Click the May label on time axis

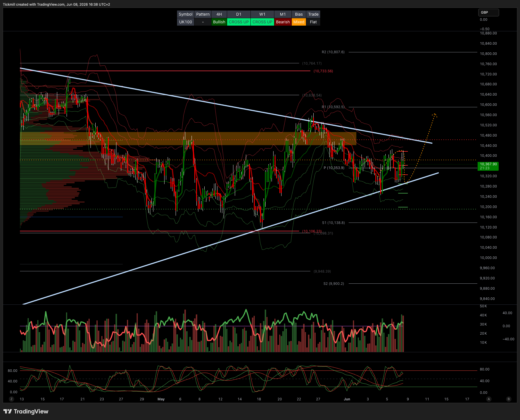tap(161, 399)
